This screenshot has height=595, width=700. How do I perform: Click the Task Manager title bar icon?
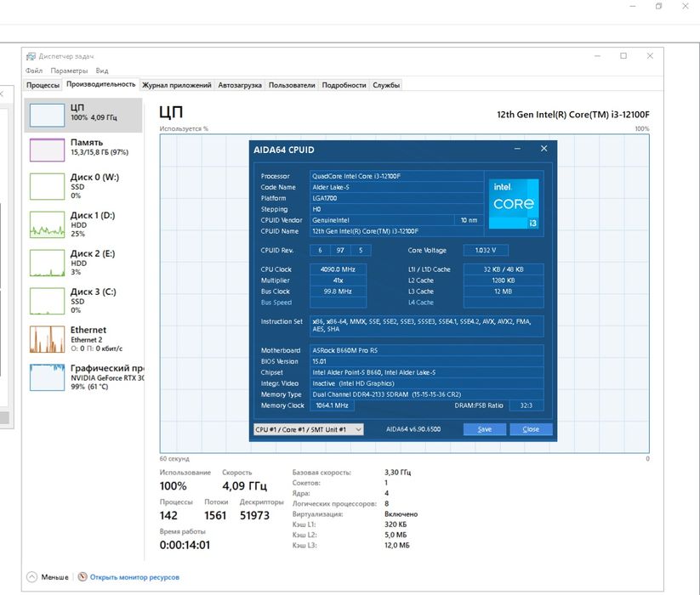pos(31,56)
